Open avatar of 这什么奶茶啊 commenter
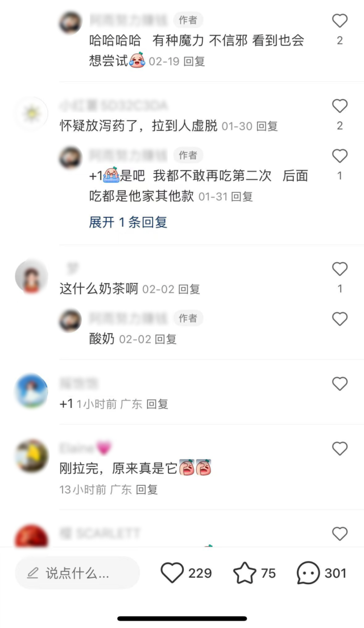364x628 pixels. pyautogui.click(x=31, y=276)
